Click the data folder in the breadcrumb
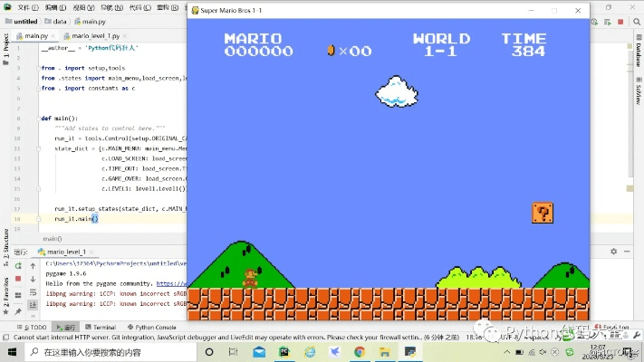Viewport: 644px width, 362px height. click(x=59, y=20)
